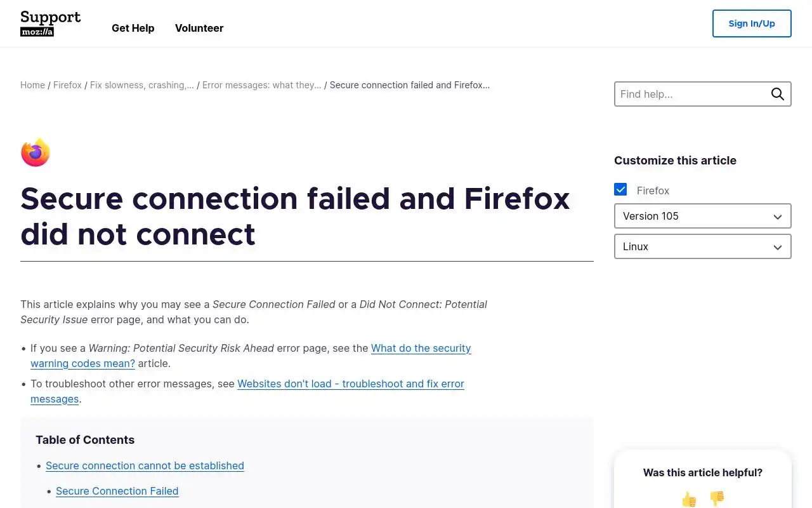Go to Home breadcrumb
This screenshot has width=812, height=508.
pyautogui.click(x=32, y=85)
